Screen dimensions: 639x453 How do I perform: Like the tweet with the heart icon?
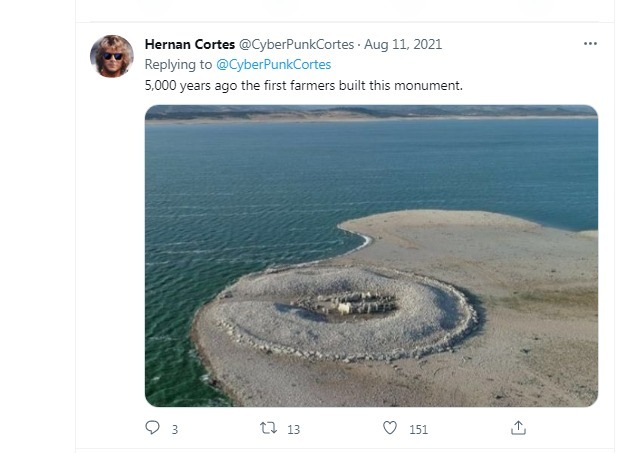[x=390, y=428]
